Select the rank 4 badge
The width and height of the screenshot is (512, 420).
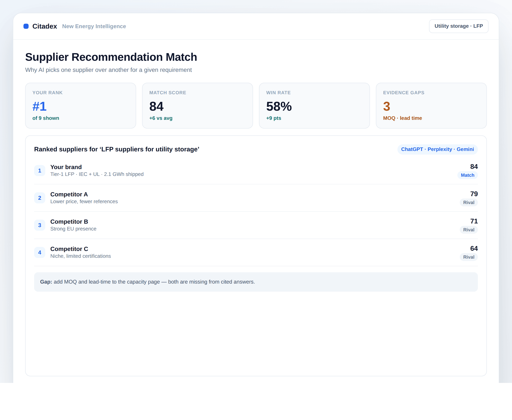tap(40, 253)
